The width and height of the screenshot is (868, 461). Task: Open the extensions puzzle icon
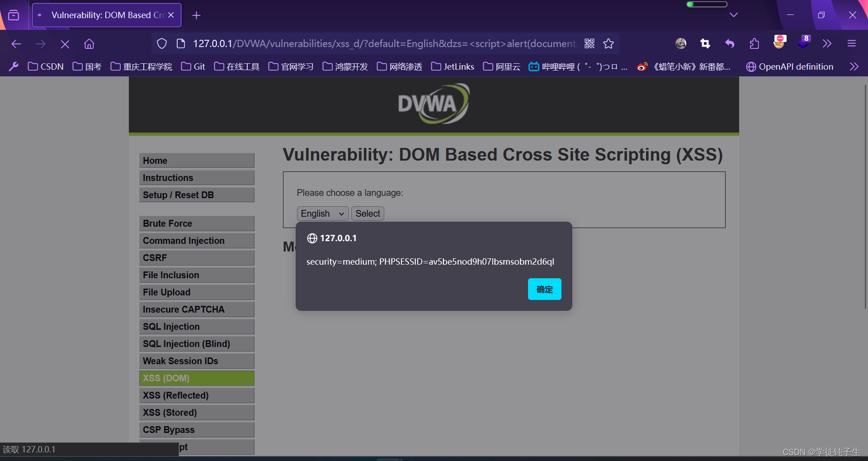pos(754,43)
